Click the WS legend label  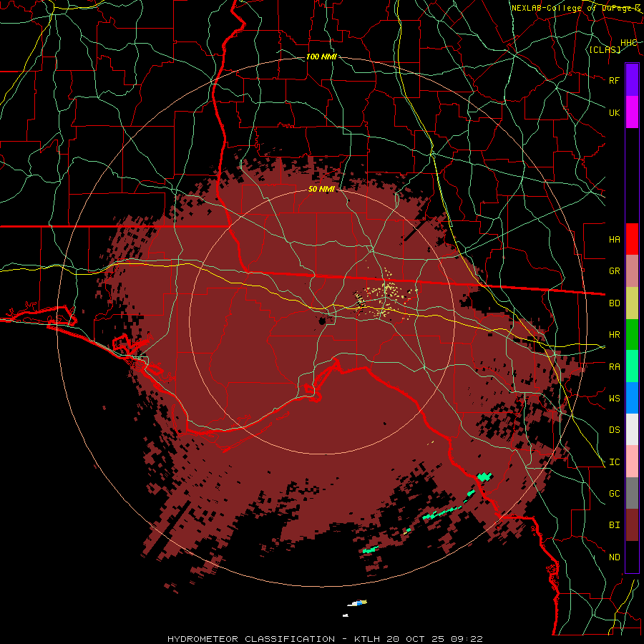pyautogui.click(x=614, y=399)
